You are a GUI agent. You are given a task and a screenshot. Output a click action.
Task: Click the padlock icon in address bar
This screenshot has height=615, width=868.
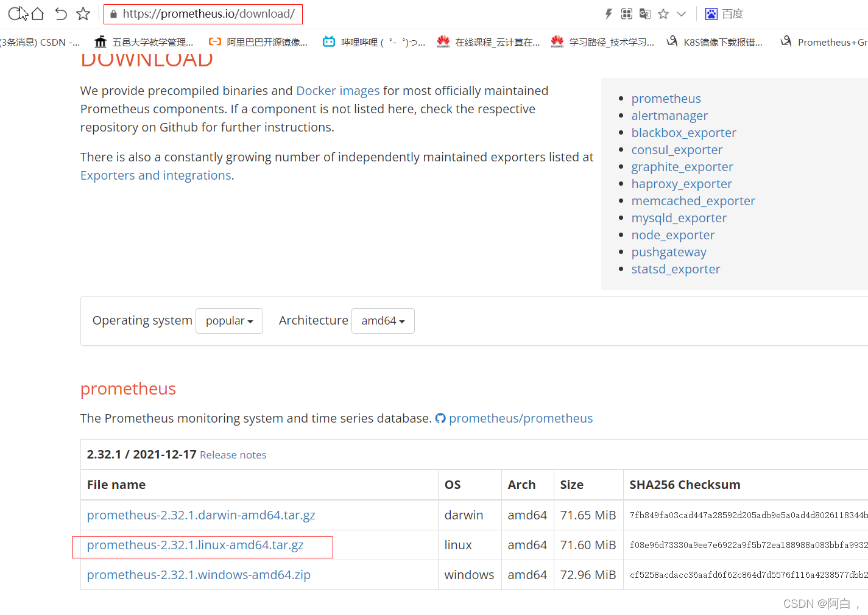click(x=113, y=14)
